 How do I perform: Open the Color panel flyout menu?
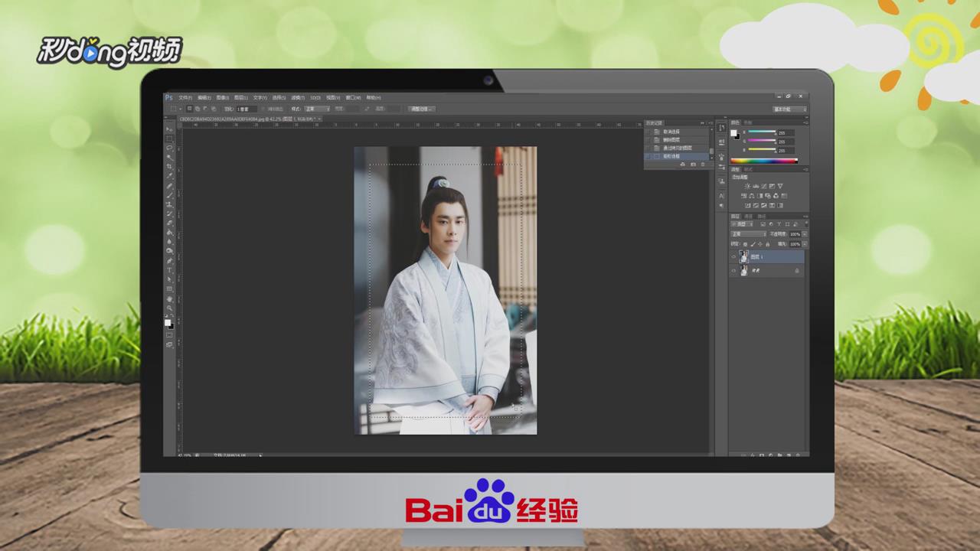(x=806, y=122)
